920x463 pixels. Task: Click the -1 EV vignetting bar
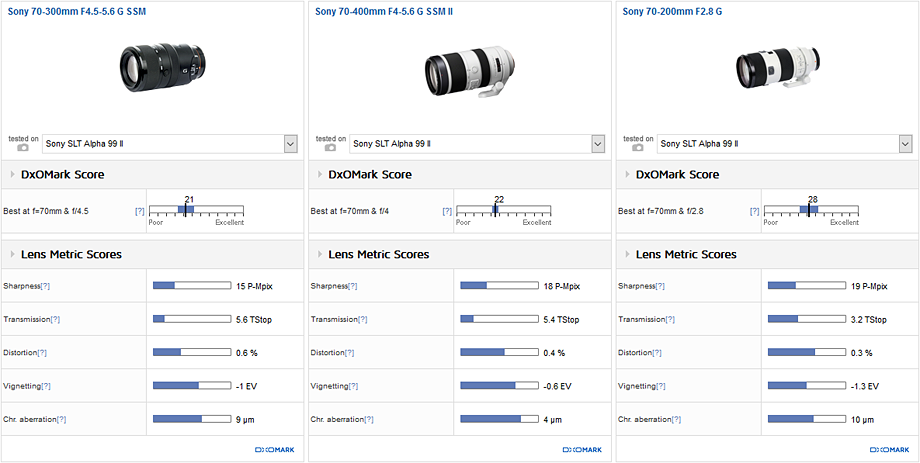click(x=192, y=386)
